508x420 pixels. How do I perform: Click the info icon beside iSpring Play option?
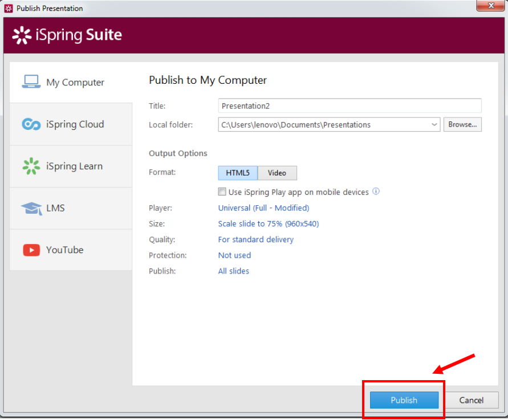coord(376,191)
